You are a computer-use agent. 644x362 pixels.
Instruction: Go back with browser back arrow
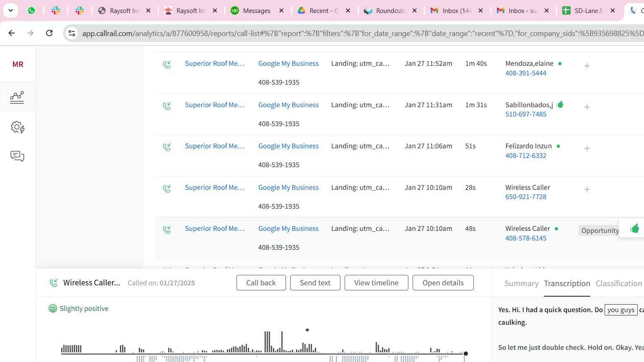click(12, 33)
